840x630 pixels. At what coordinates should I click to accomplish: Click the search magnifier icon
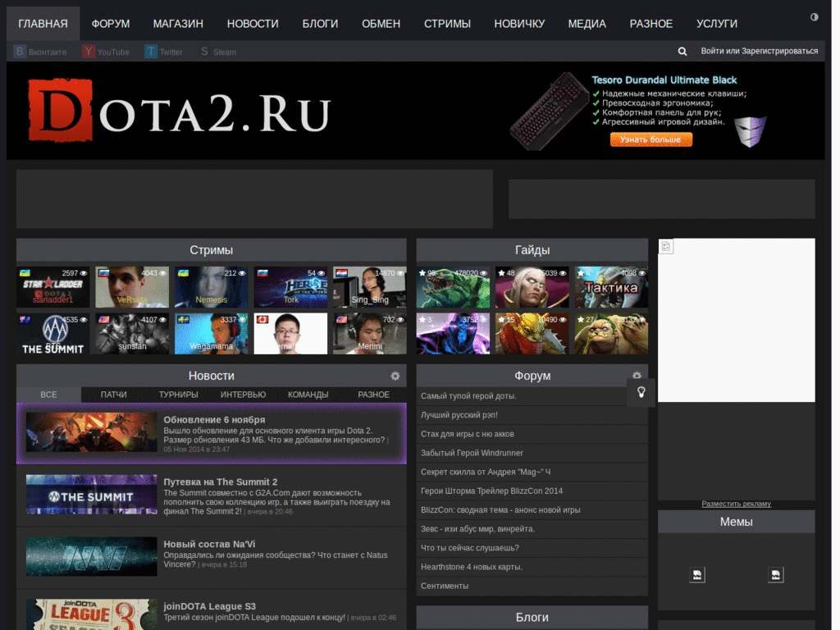[x=682, y=52]
